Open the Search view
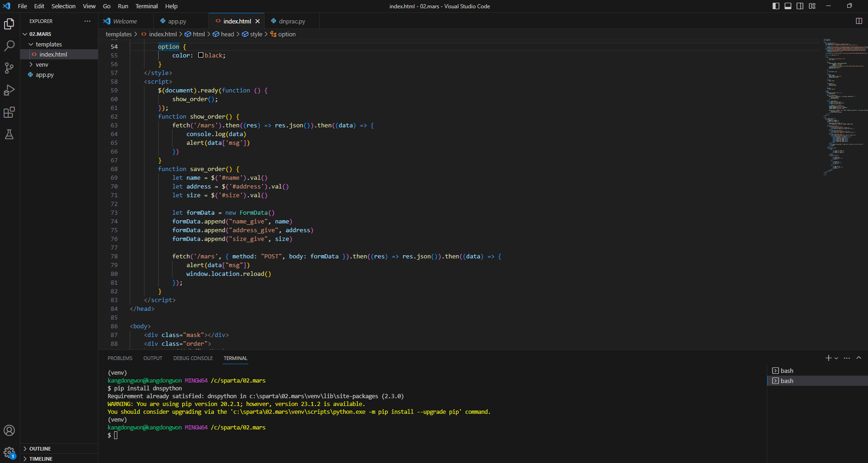 pyautogui.click(x=9, y=46)
